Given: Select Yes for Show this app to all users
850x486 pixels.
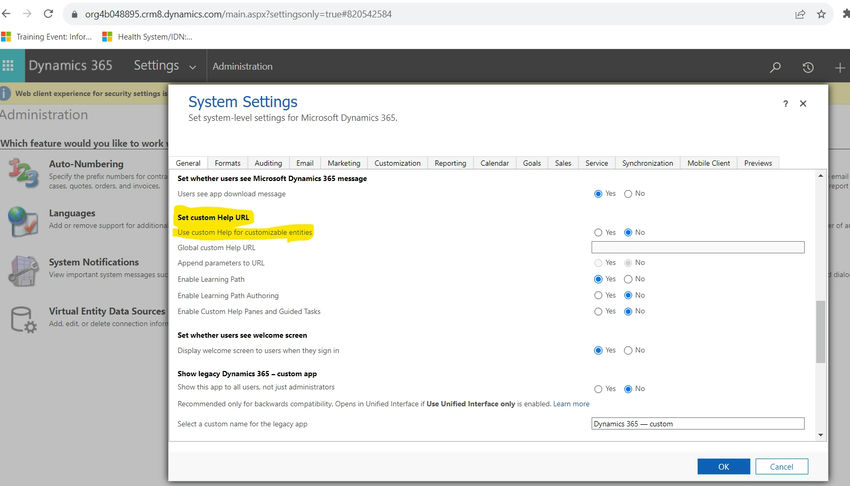Looking at the screenshot, I should (598, 389).
